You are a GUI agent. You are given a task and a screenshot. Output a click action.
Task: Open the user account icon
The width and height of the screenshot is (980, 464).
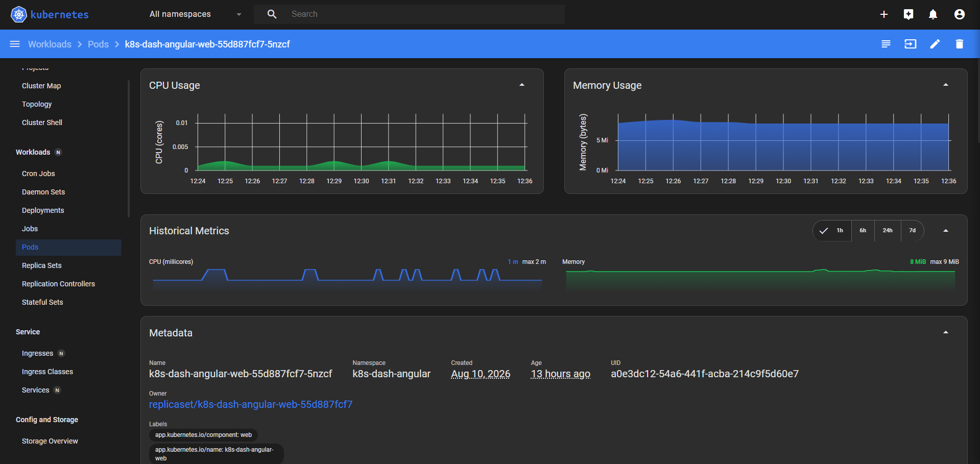click(960, 14)
